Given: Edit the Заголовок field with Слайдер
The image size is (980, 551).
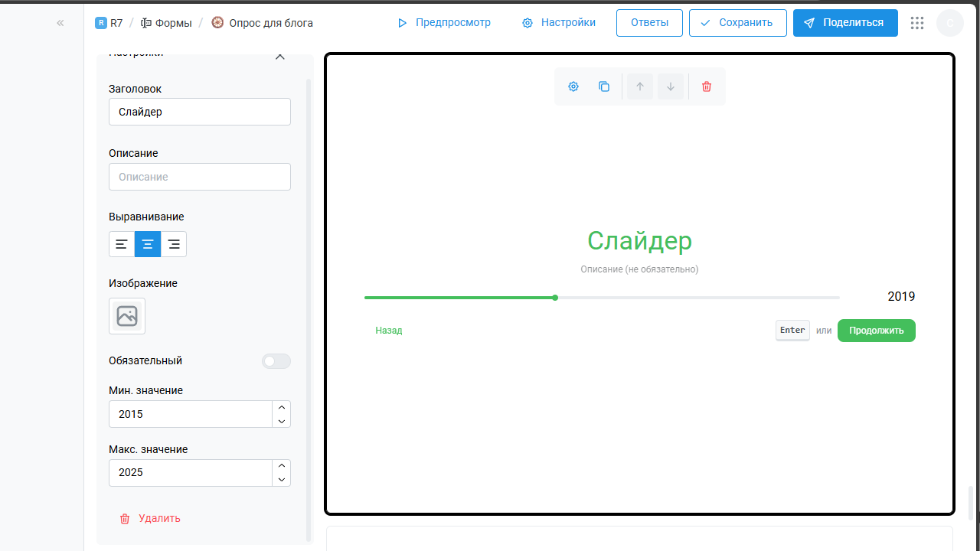Looking at the screenshot, I should (200, 112).
